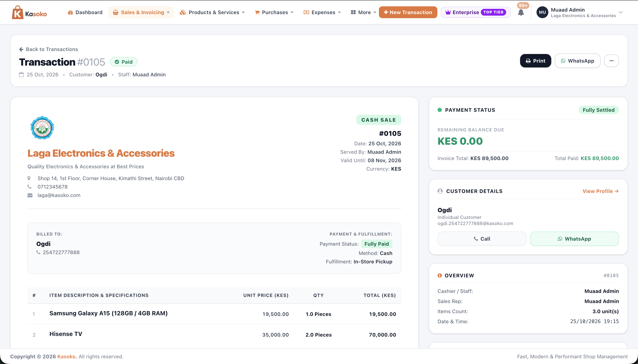Viewport: 638px width, 364px height.
Task: Click the Sales basket icon
Action: click(x=116, y=12)
